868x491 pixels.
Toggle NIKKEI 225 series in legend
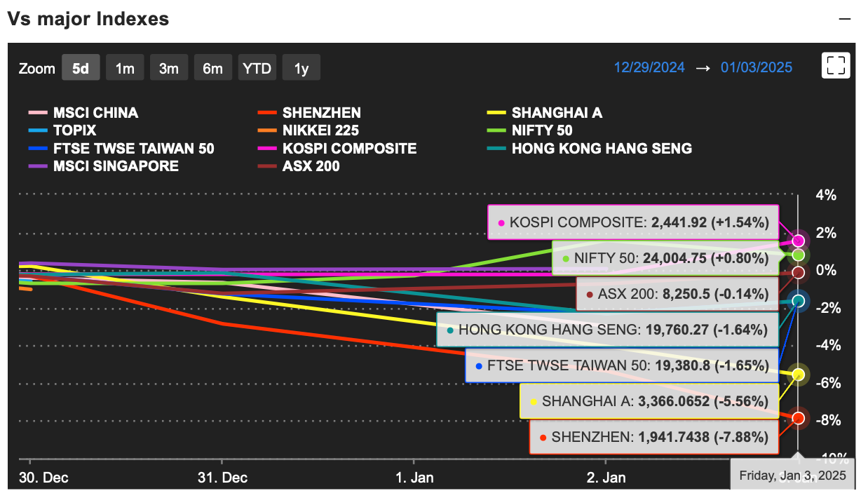point(308,130)
